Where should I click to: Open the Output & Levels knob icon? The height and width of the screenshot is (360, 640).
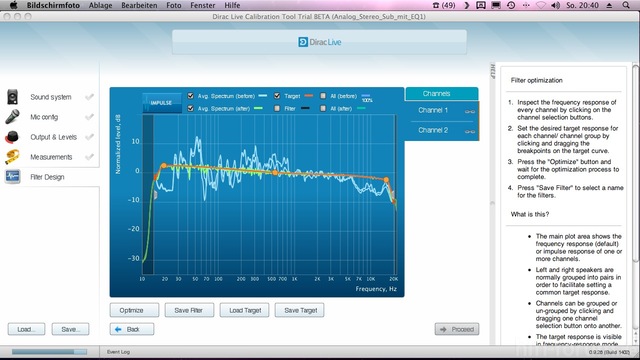[x=12, y=137]
